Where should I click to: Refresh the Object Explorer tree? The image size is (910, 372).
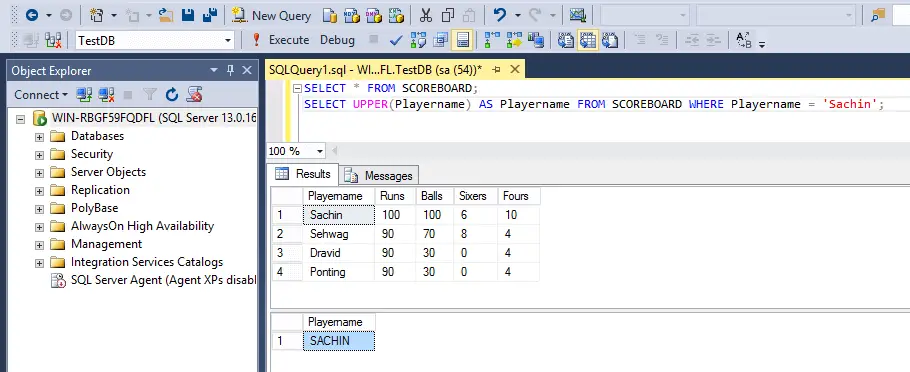(172, 95)
